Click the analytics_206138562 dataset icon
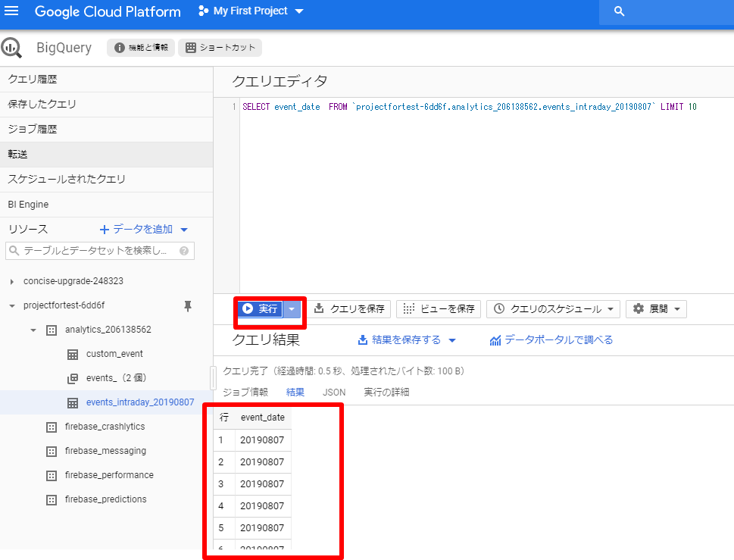734x560 pixels. 52,330
